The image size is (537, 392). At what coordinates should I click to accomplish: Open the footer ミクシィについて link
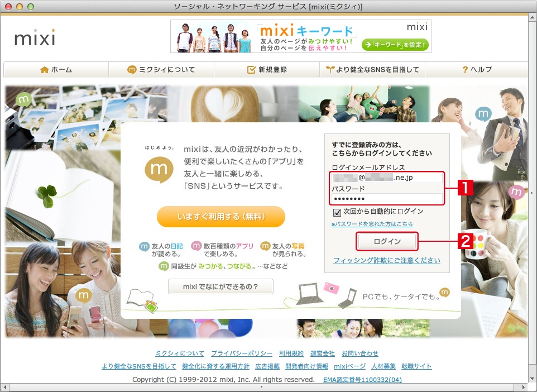point(180,353)
